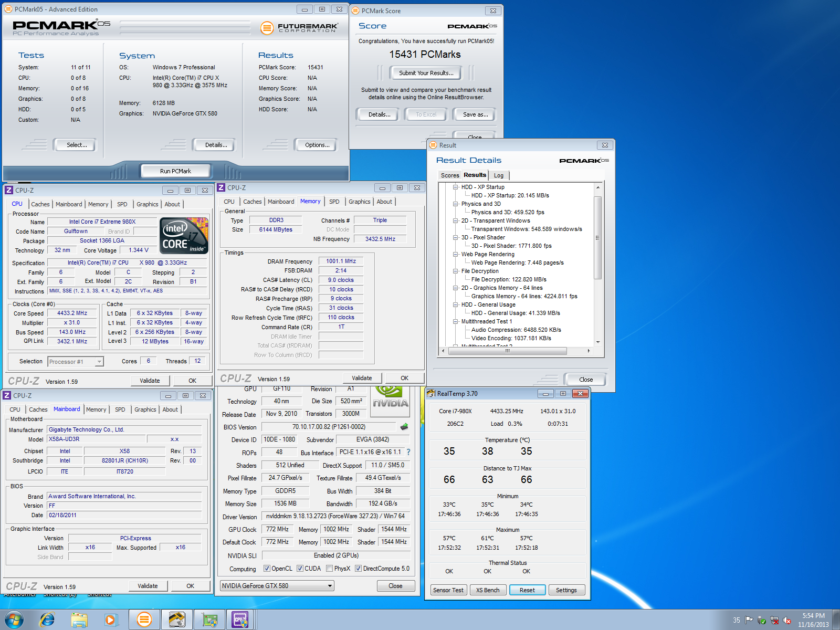Open Graphics tab in bottom-left CPU-Z window
The width and height of the screenshot is (840, 630).
click(x=145, y=409)
